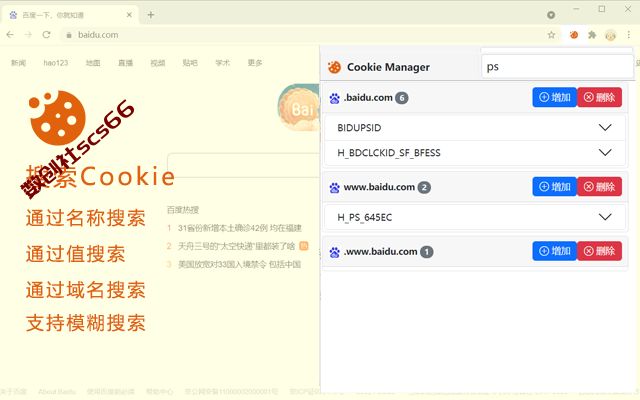This screenshot has height=400, width=640.
Task: Click the count badge 6 beside .baidu.com
Action: click(x=402, y=98)
